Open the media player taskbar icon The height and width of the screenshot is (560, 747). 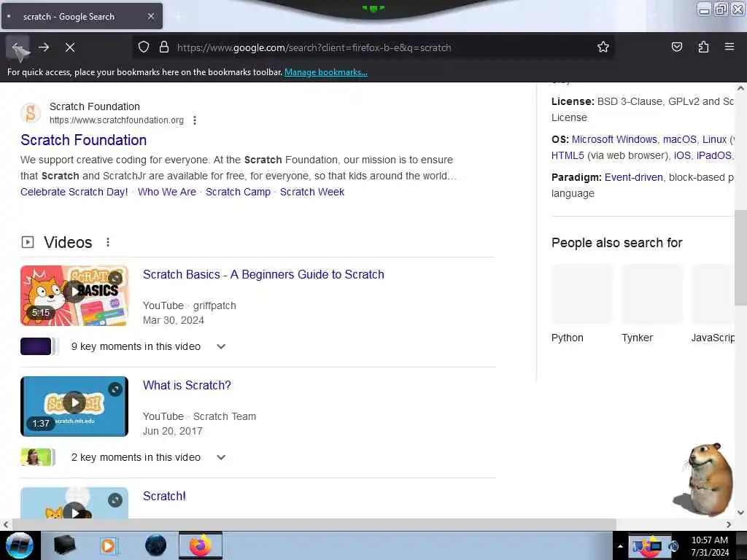(108, 545)
